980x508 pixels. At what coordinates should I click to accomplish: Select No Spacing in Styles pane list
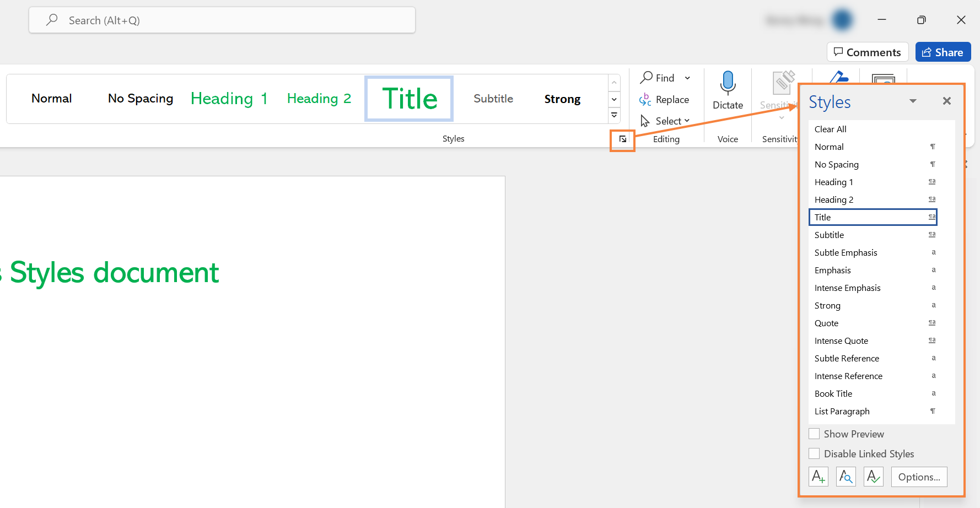[873, 164]
